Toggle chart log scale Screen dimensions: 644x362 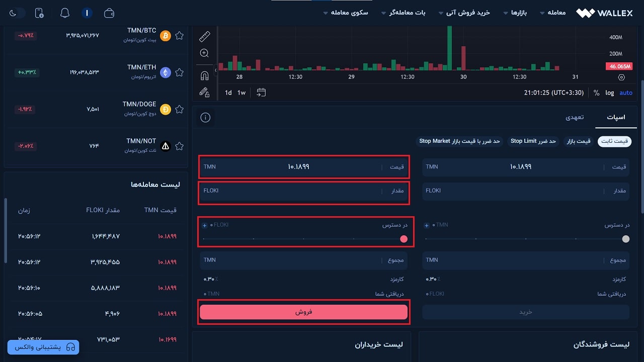click(x=610, y=93)
